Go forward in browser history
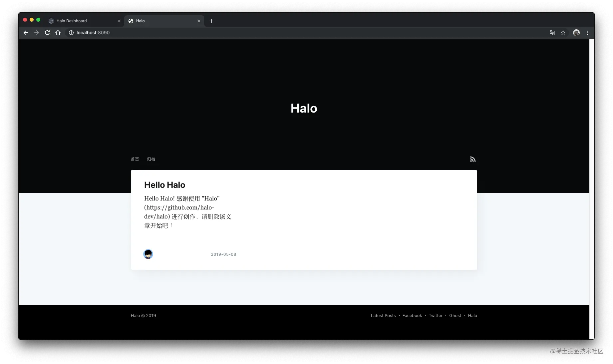Viewport: 613px width, 364px height. click(37, 33)
